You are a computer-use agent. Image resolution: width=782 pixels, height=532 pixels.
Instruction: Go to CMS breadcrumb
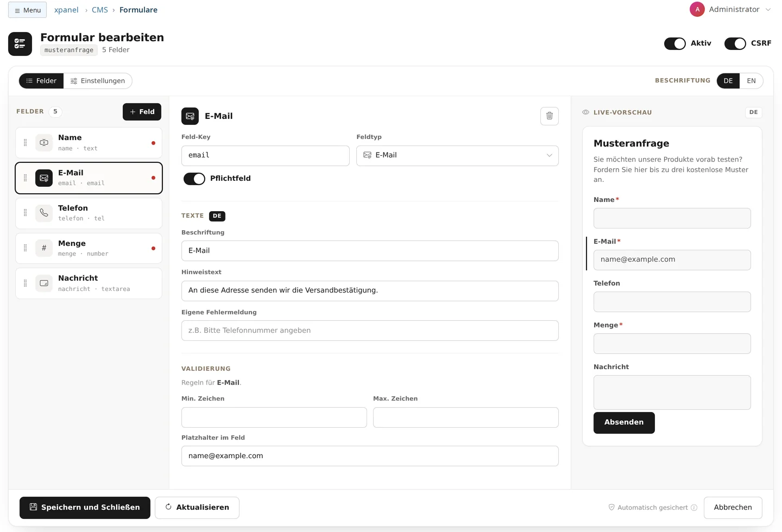pos(100,10)
